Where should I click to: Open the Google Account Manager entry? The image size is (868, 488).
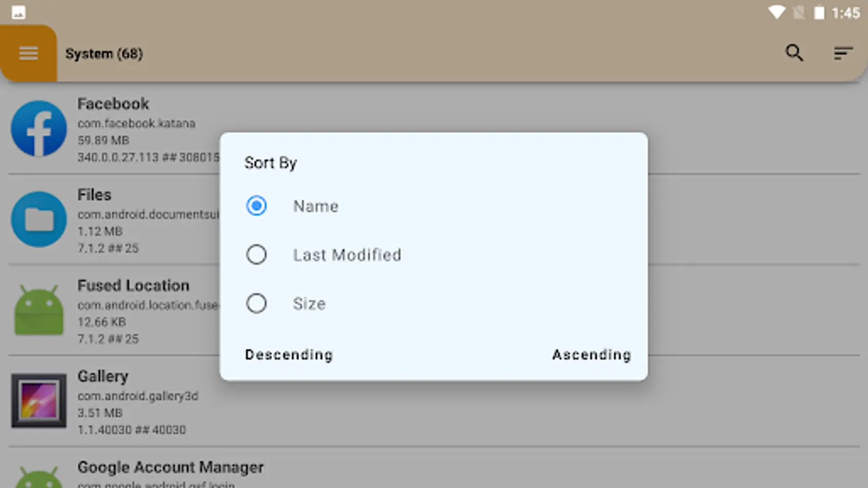170,467
